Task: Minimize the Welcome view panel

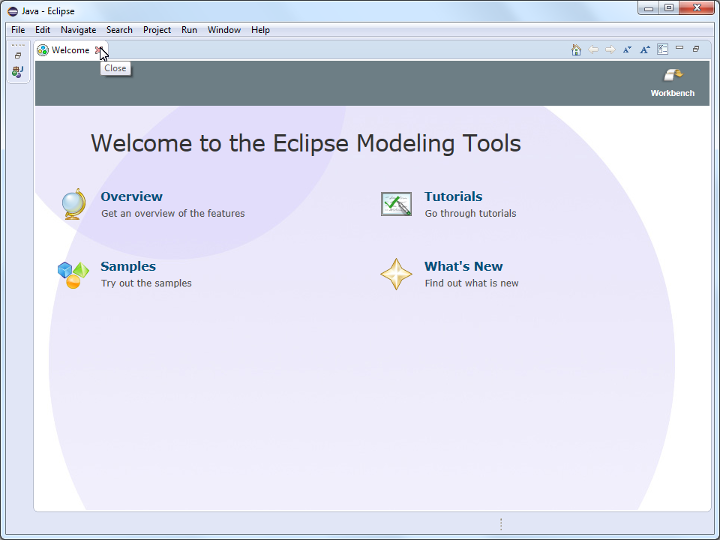Action: (679, 48)
